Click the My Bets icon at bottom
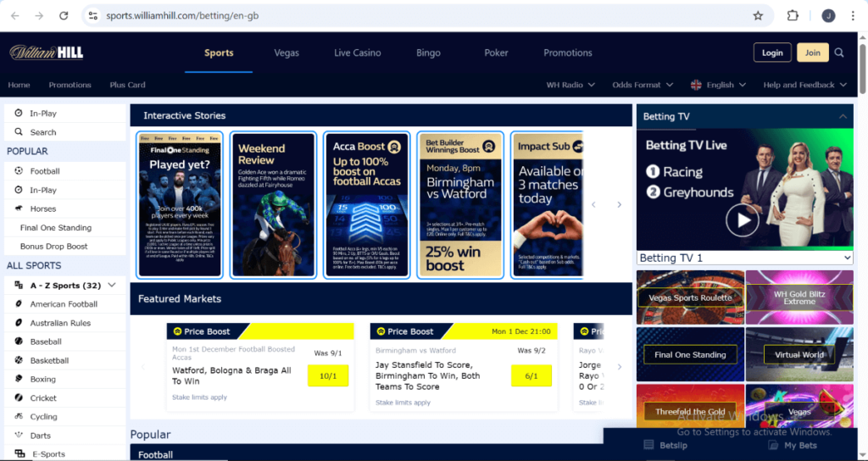868x461 pixels. click(x=773, y=445)
